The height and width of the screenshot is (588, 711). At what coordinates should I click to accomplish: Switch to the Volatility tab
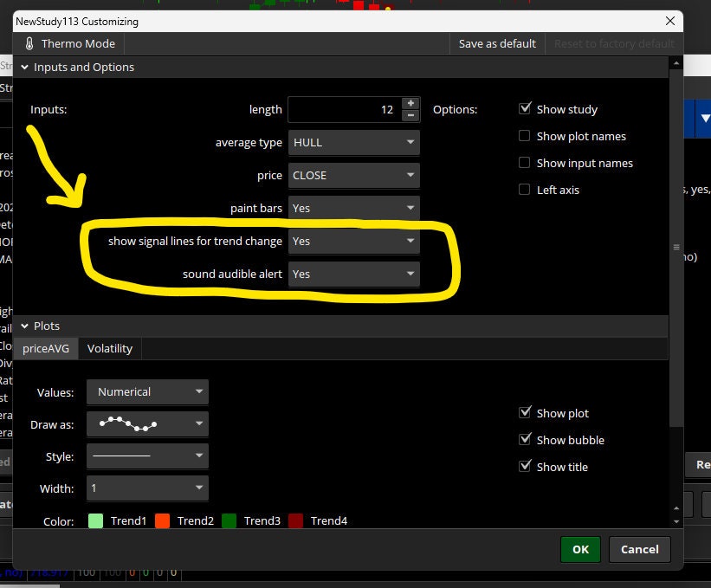(x=109, y=348)
